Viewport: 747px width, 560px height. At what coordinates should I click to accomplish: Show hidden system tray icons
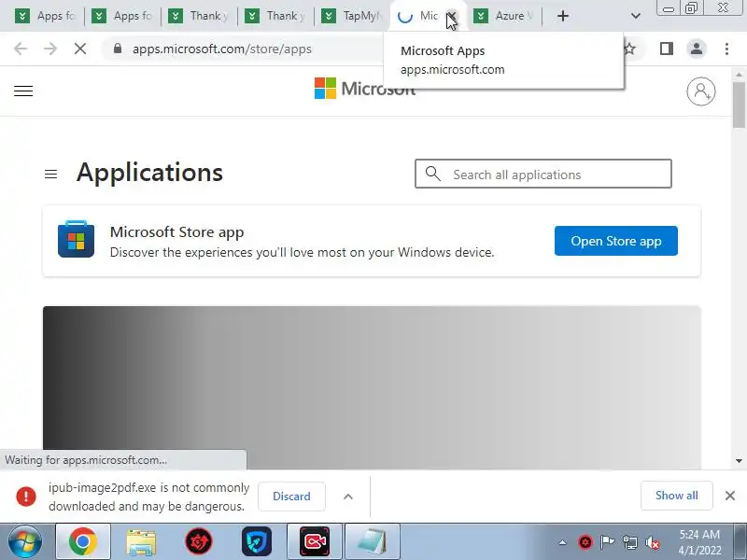pyautogui.click(x=563, y=542)
